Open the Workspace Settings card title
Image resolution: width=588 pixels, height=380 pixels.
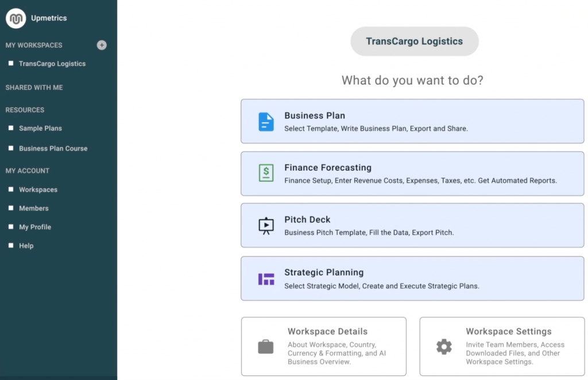(x=509, y=331)
